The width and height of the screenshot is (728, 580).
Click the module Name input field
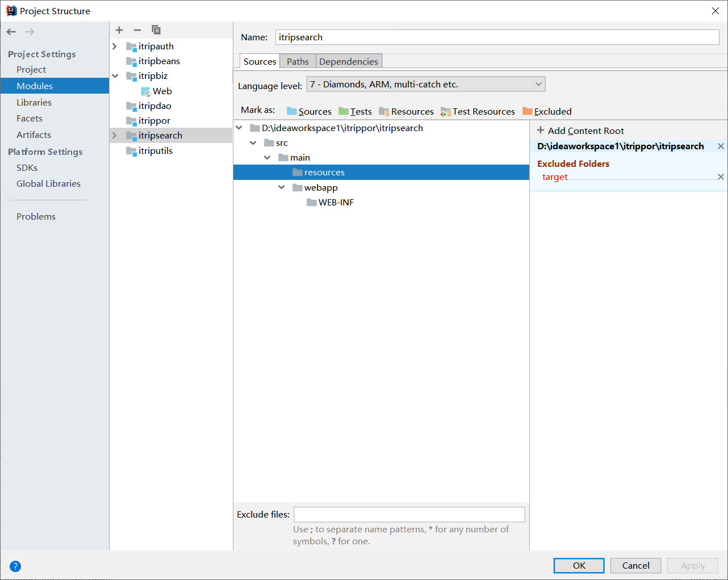(x=497, y=37)
